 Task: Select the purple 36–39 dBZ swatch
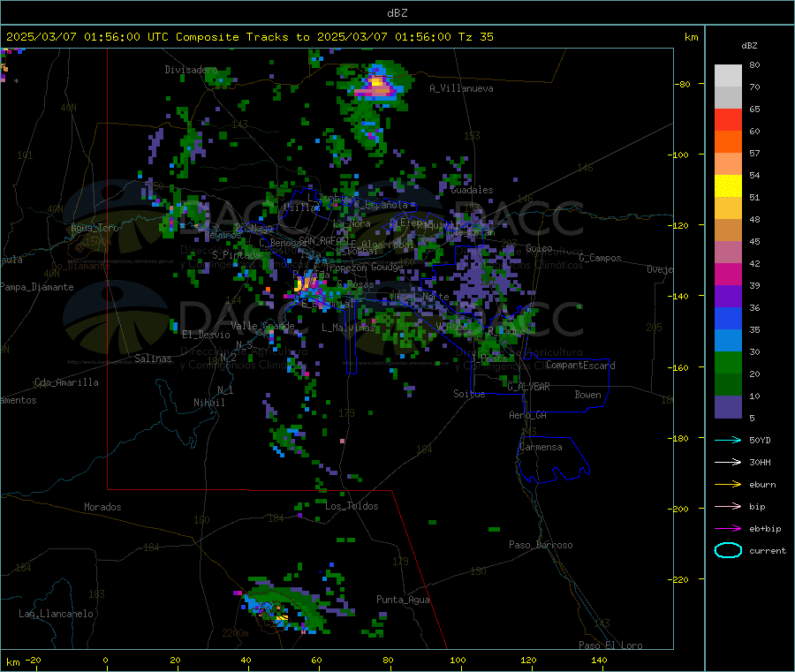[728, 297]
